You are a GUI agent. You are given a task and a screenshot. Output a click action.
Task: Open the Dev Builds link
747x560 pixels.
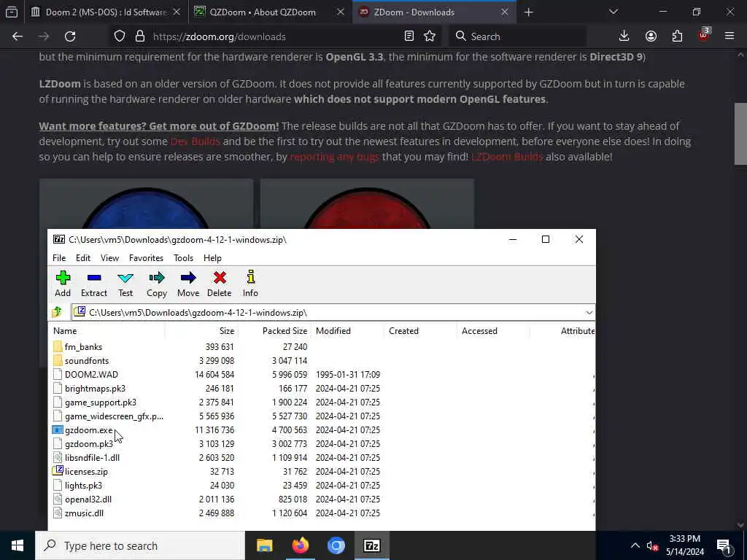(196, 141)
